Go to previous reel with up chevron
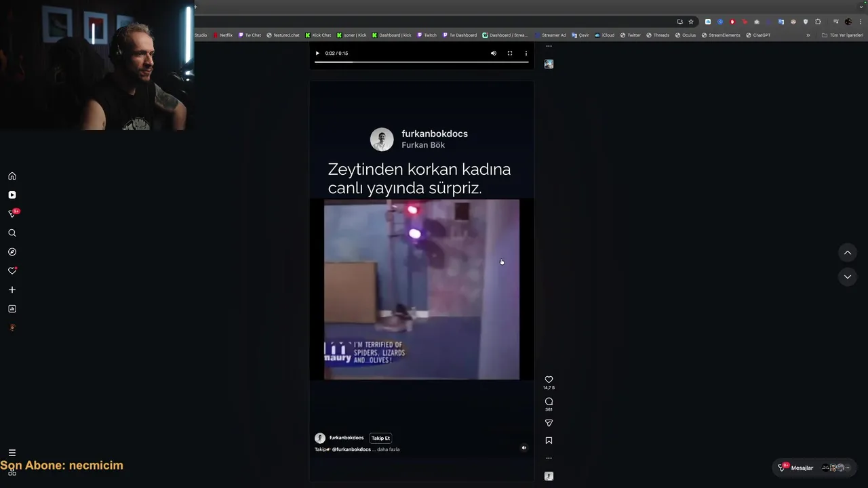This screenshot has height=488, width=868. (848, 253)
